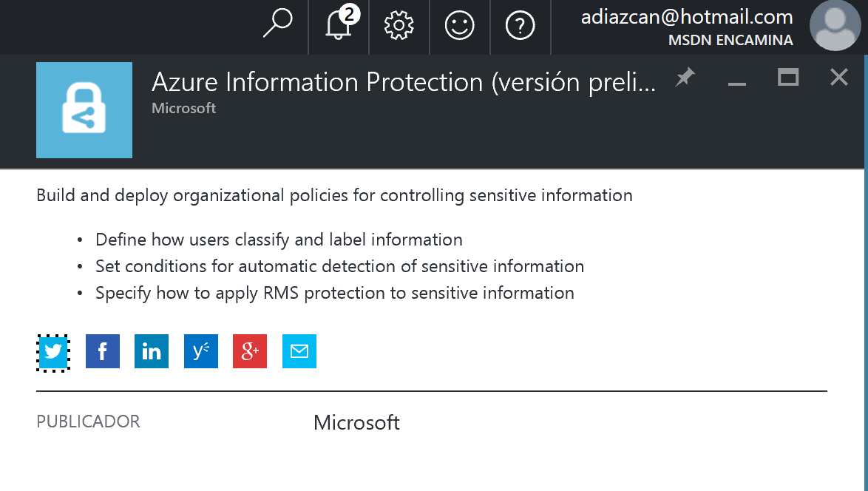The height and width of the screenshot is (491, 868).
Task: Open the portal settings gear
Action: click(399, 24)
